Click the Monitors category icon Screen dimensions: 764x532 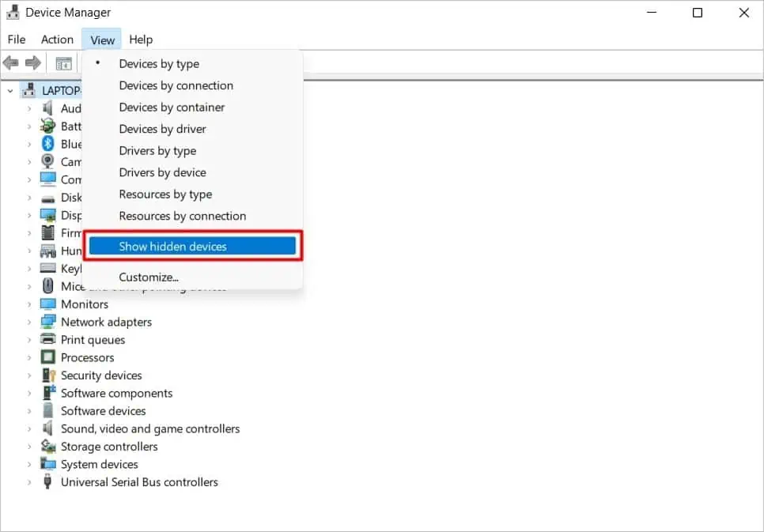pos(49,304)
